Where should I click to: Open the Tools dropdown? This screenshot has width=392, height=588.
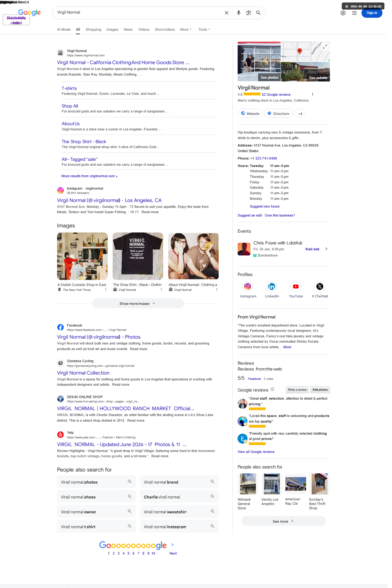tap(204, 29)
